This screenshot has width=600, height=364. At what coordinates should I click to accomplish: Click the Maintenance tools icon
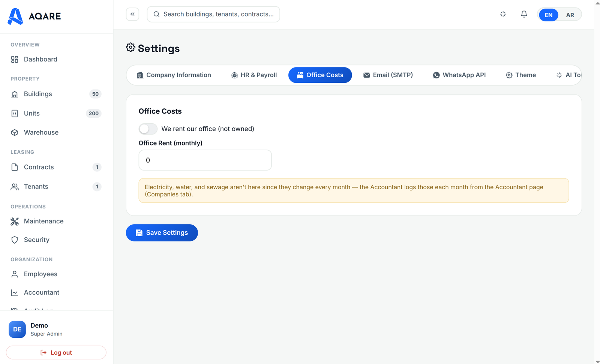click(15, 221)
